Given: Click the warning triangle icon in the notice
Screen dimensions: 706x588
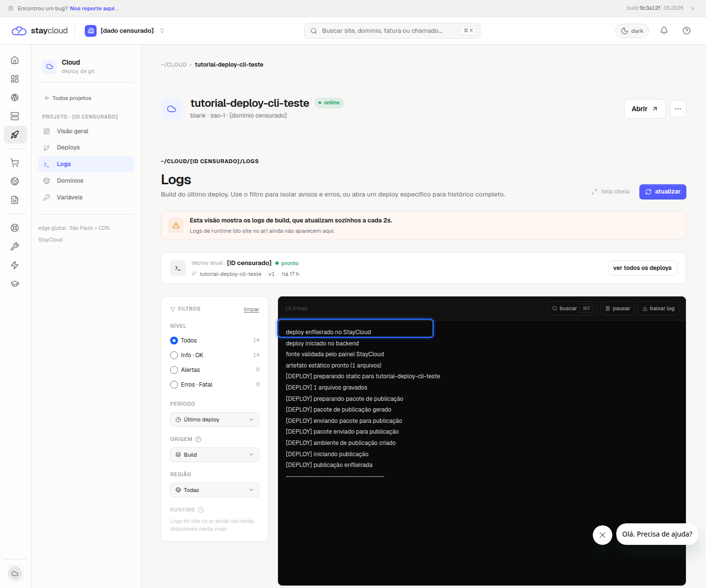Looking at the screenshot, I should point(176,225).
